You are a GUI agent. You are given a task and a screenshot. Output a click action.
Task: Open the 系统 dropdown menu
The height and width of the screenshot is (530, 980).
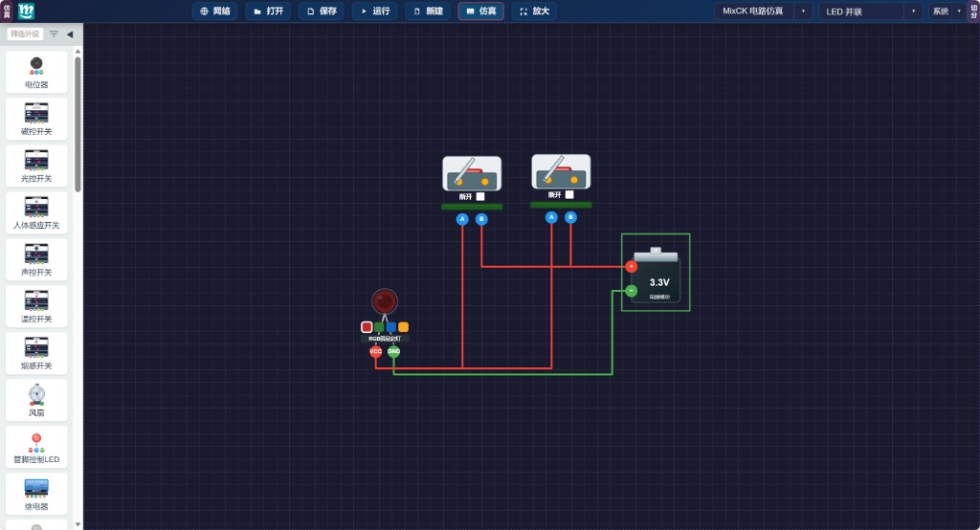coord(947,11)
